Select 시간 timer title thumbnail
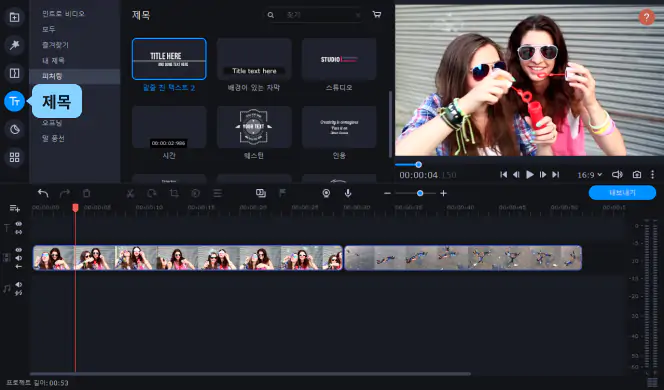The image size is (664, 390). [169, 127]
